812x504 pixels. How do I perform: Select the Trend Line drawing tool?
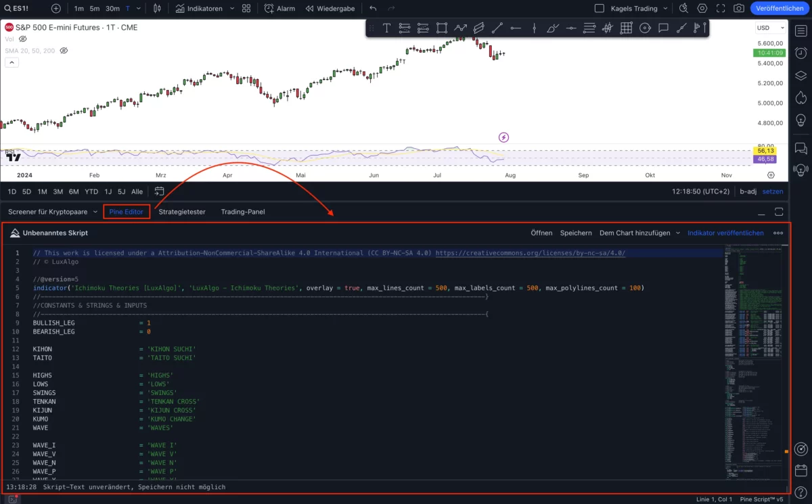click(497, 28)
